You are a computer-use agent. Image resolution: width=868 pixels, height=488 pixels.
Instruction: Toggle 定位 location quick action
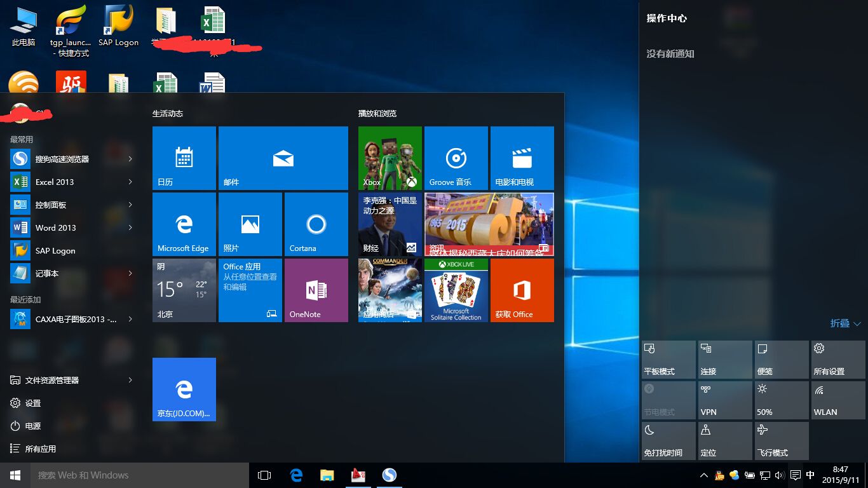[x=725, y=441]
